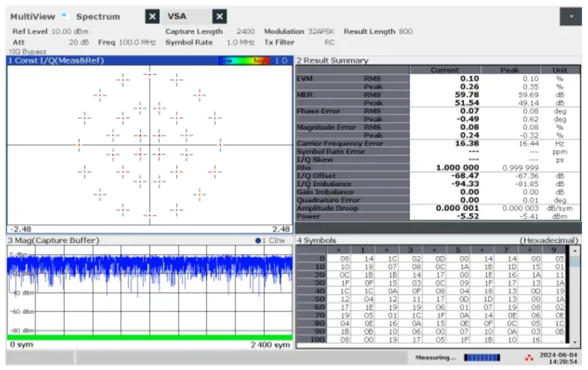This screenshot has width=588, height=370.
Task: Switch to the Spectrum tab
Action: (x=98, y=17)
